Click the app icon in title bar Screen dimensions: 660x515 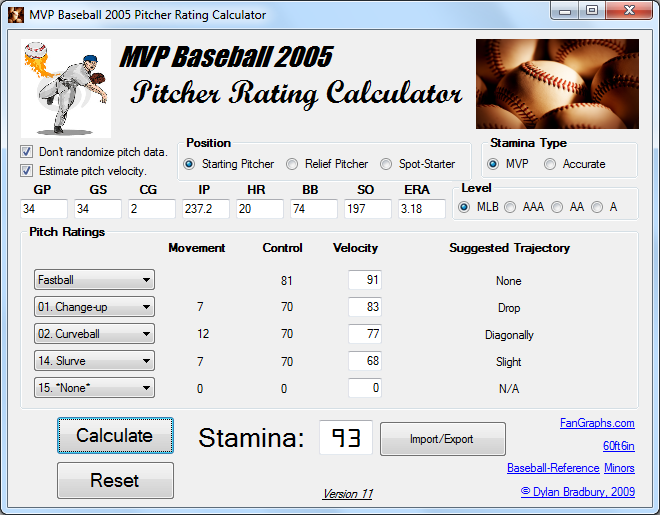pos(16,15)
